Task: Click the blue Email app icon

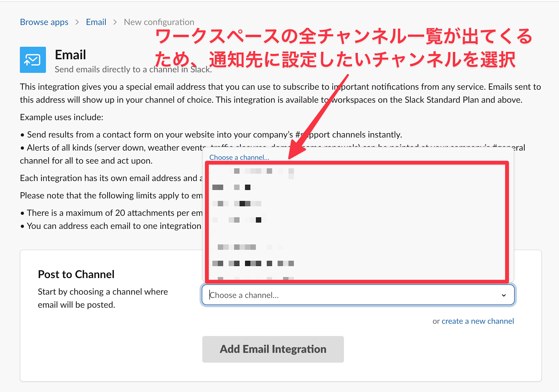Action: click(33, 60)
